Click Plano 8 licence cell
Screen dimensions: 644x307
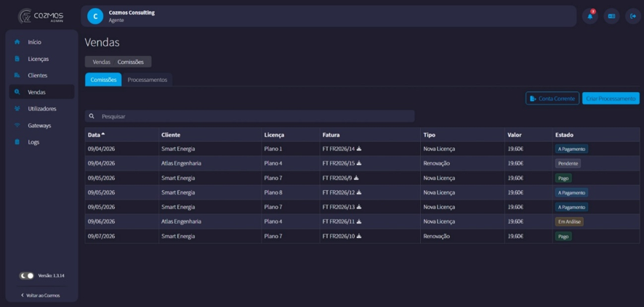[x=273, y=192]
